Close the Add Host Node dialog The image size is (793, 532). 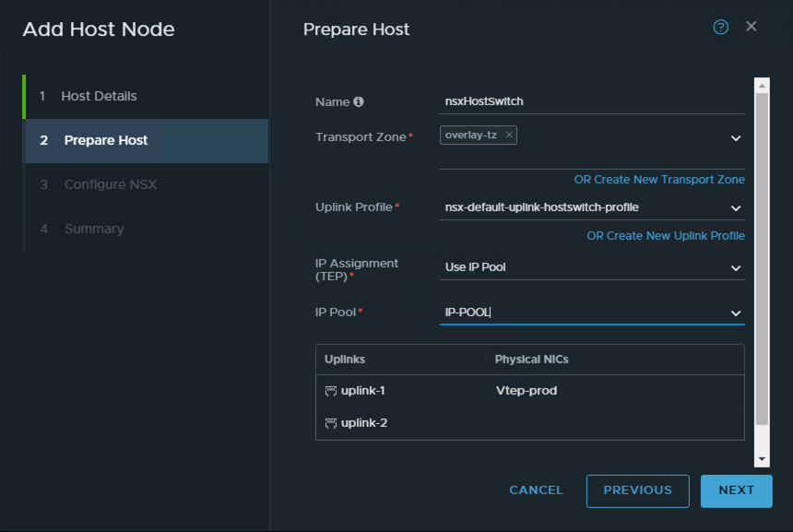[x=751, y=27]
